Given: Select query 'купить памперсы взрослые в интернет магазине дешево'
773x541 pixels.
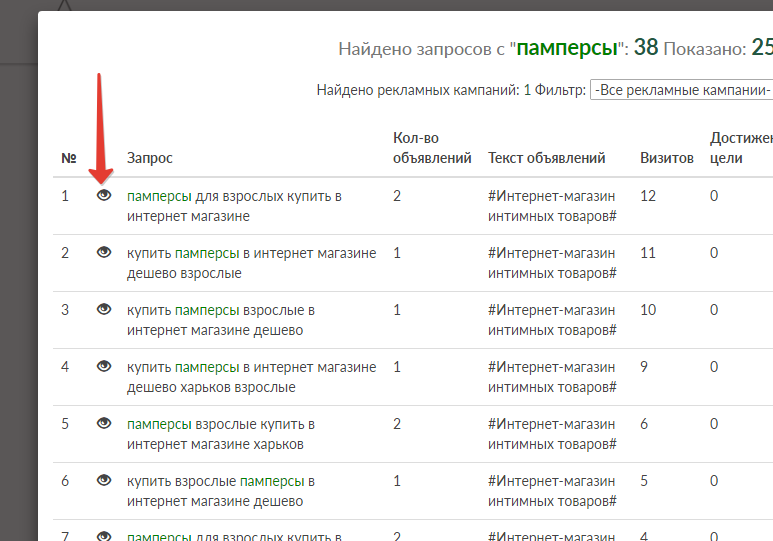Looking at the screenshot, I should (220, 320).
